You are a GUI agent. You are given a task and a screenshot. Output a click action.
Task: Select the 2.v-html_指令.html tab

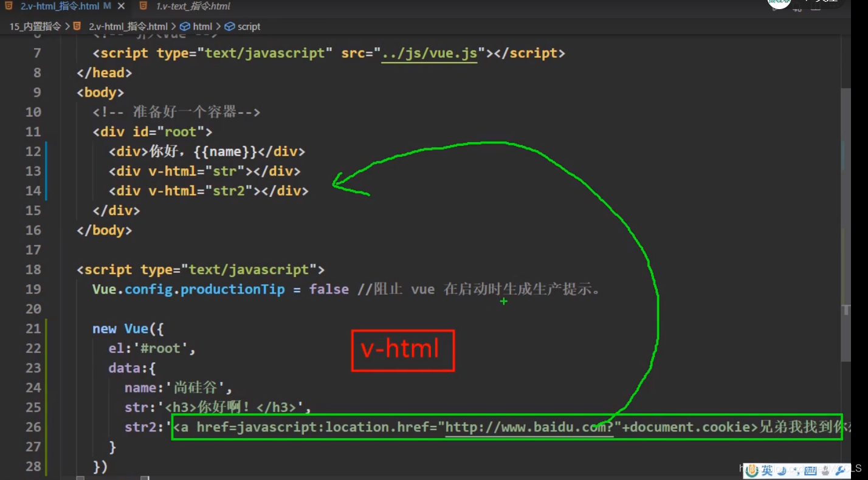[61, 6]
